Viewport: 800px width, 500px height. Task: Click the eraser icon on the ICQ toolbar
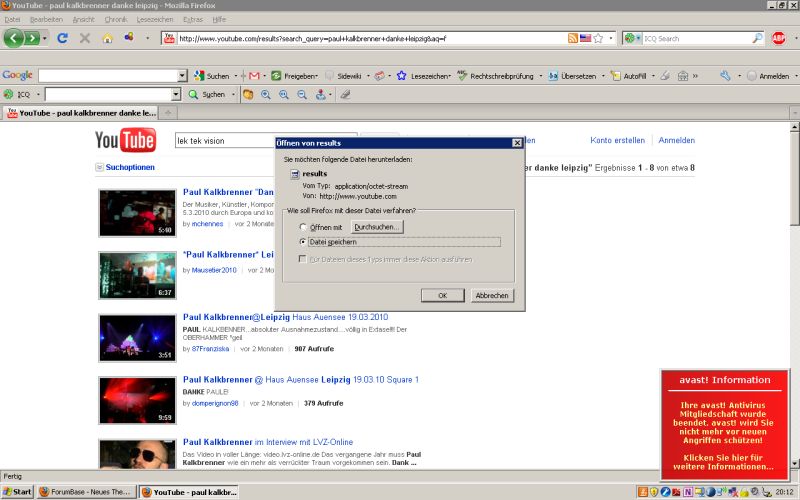(345, 94)
